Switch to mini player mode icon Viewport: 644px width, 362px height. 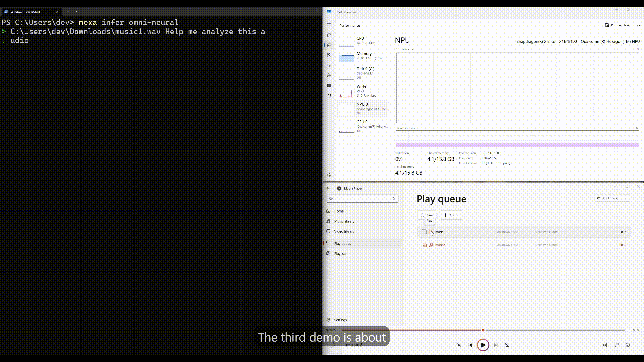628,345
